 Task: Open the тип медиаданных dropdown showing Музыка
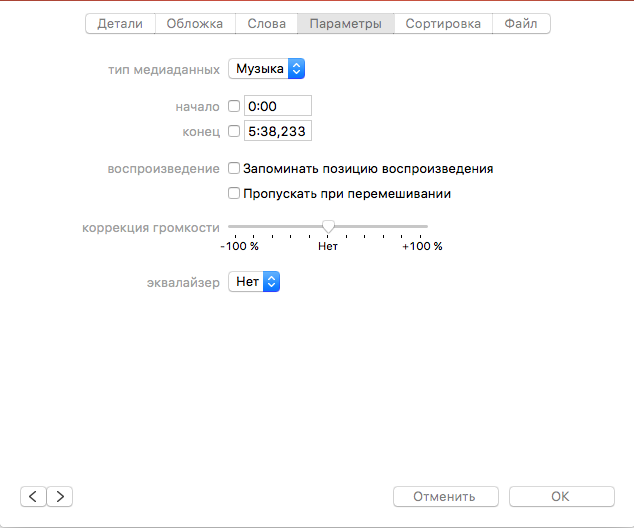[x=266, y=69]
